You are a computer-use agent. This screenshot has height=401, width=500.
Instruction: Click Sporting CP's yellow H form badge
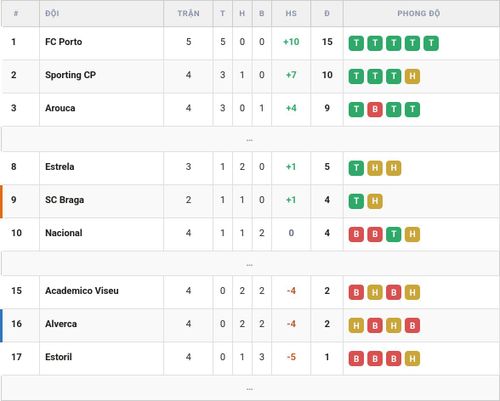coord(412,76)
